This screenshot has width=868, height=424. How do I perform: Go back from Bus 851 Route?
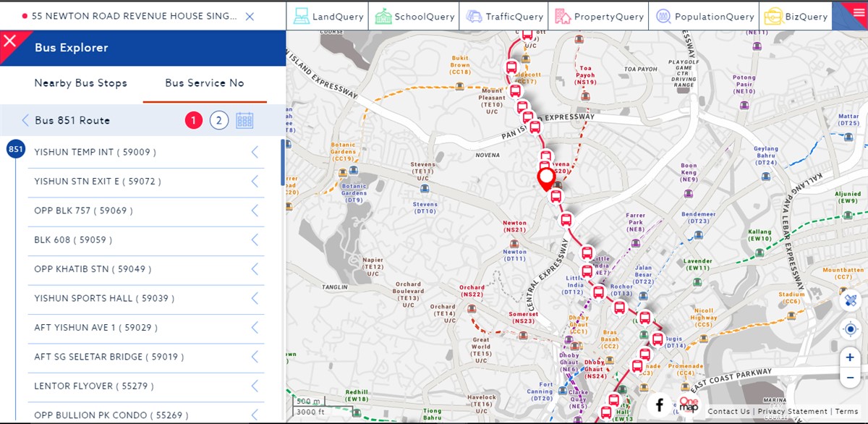26,121
